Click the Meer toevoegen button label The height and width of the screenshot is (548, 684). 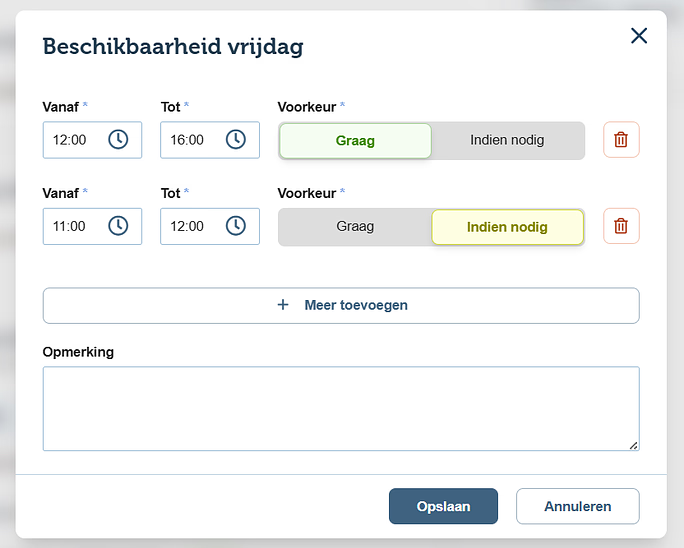[356, 305]
